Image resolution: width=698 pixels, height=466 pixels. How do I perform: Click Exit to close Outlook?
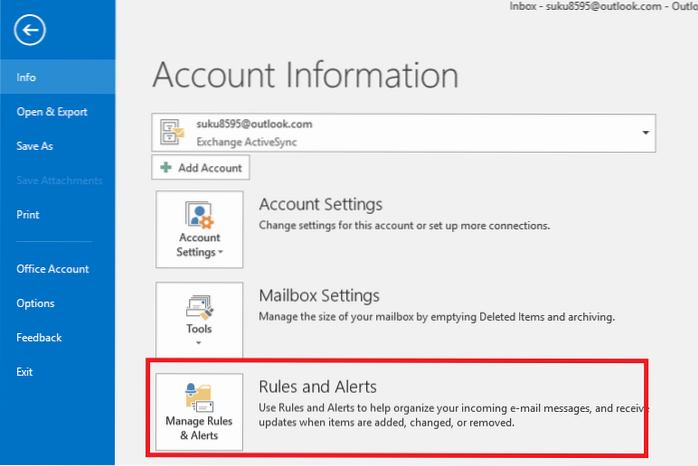click(25, 371)
